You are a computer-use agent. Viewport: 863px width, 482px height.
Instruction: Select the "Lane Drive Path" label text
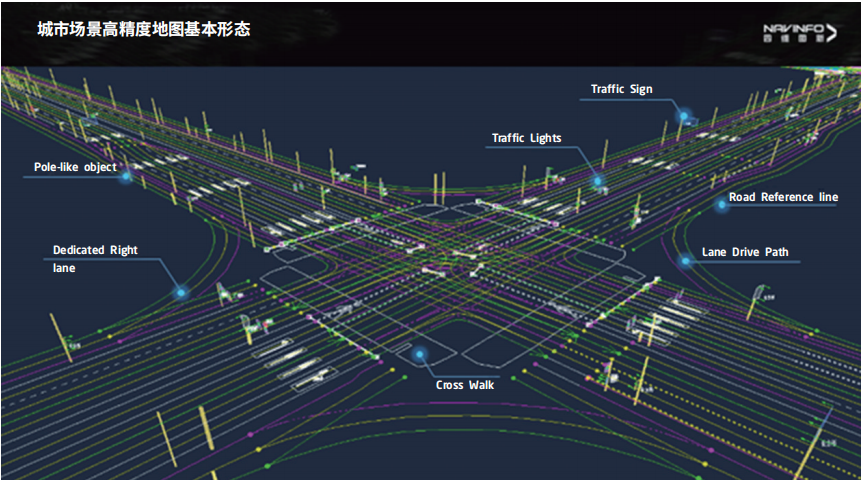[745, 252]
